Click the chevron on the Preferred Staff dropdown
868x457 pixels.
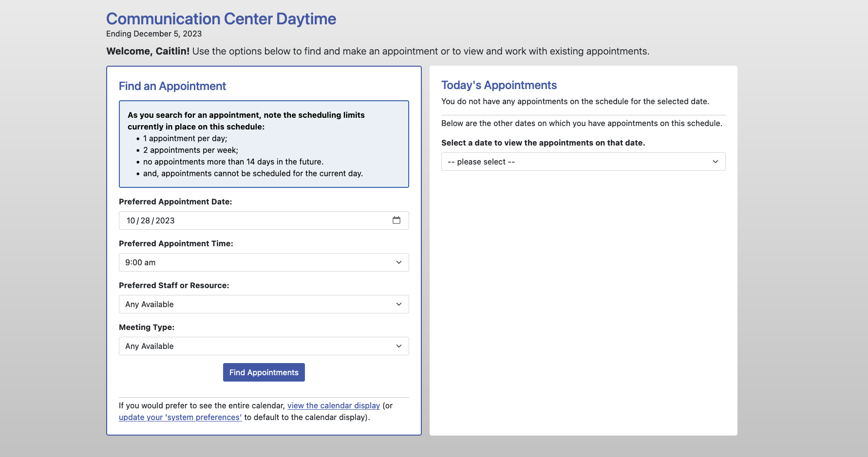[x=399, y=304]
